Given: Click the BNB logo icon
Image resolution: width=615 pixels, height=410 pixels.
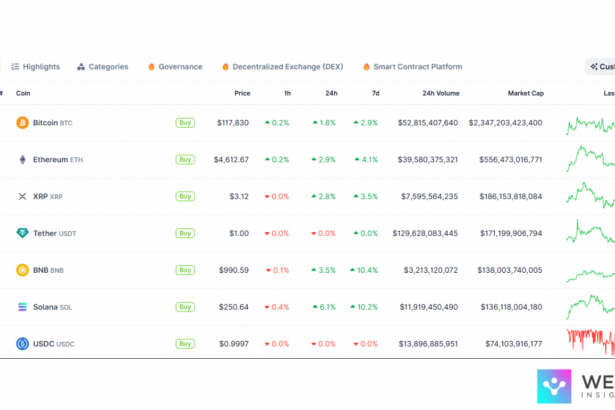Looking at the screenshot, I should [x=22, y=270].
